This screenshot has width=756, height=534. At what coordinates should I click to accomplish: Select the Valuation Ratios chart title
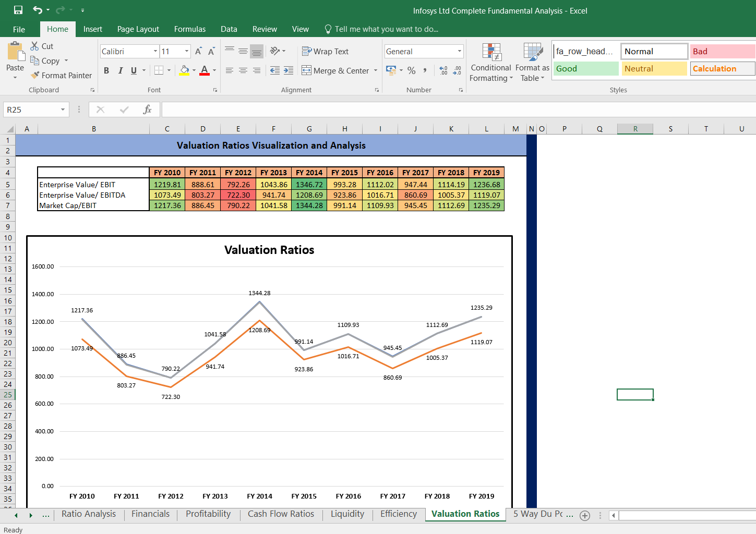pos(269,250)
